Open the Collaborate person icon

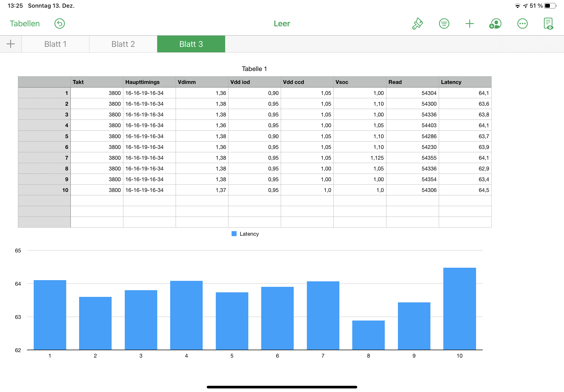click(495, 24)
